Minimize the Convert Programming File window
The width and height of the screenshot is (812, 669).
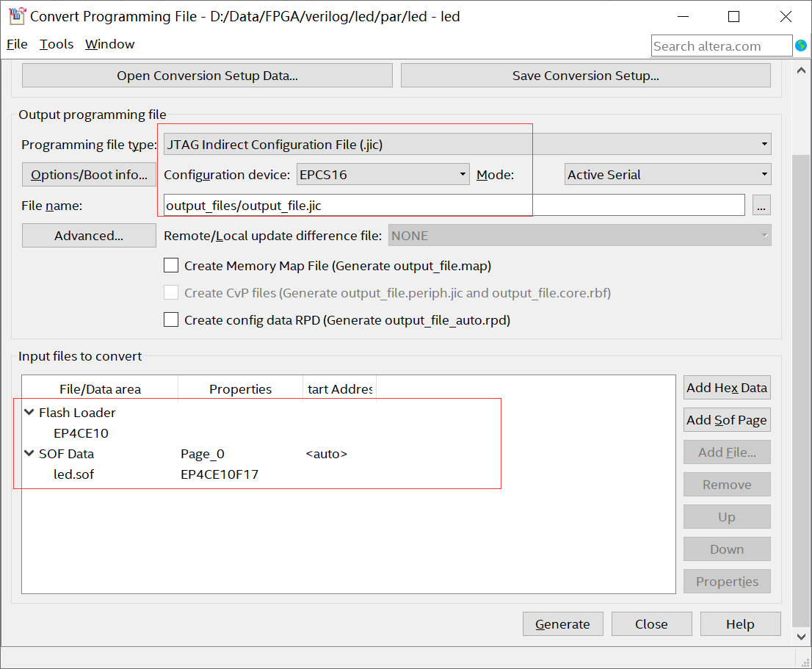click(683, 17)
